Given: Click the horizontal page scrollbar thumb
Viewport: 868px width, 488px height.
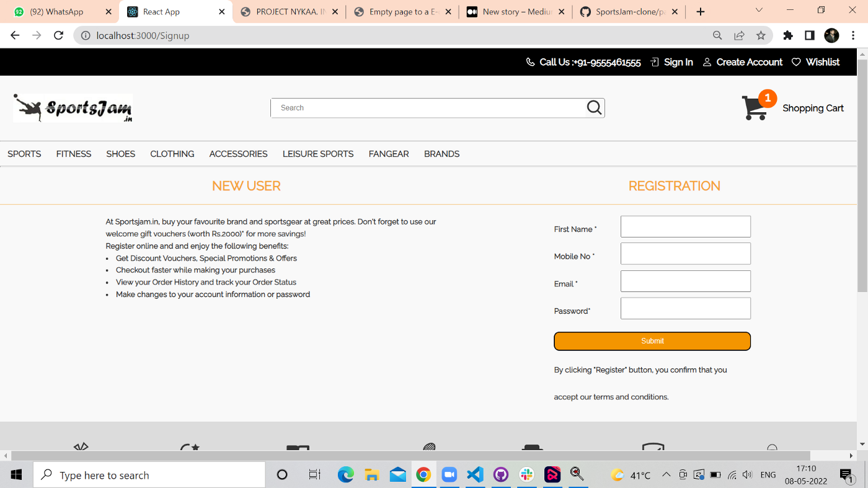Looking at the screenshot, I should 411,456.
